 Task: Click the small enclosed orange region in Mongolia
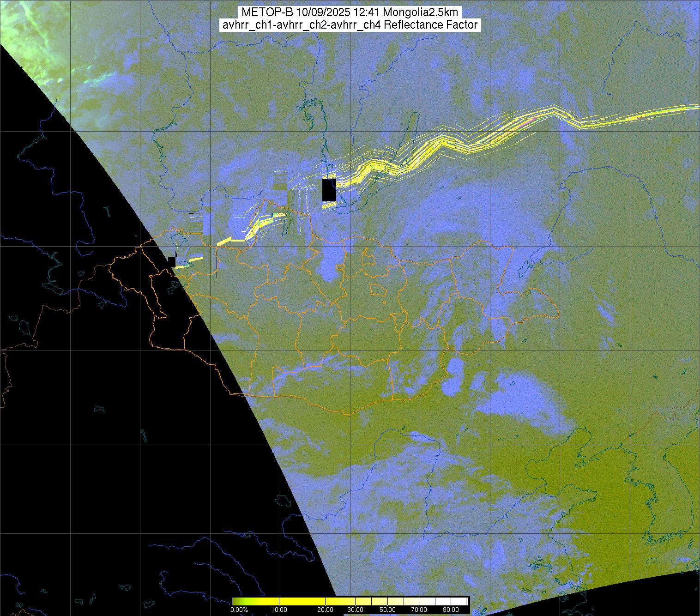(x=378, y=290)
